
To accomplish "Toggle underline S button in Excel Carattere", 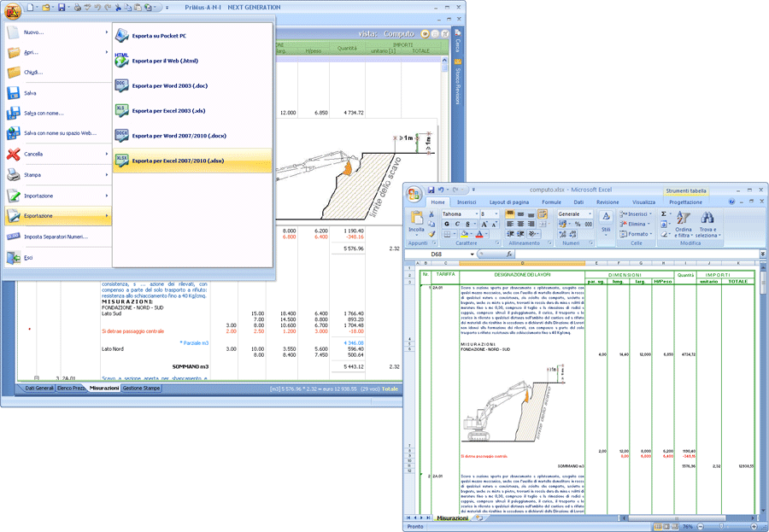I will tap(467, 224).
